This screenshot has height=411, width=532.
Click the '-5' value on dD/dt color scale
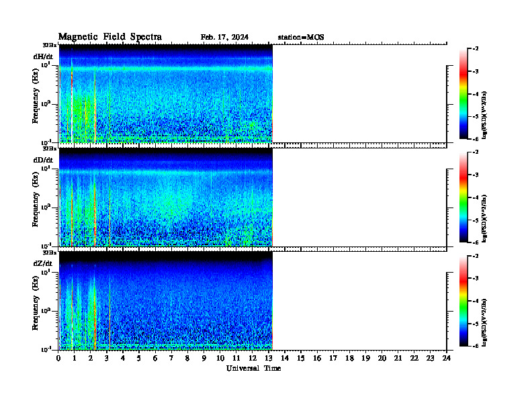point(476,220)
